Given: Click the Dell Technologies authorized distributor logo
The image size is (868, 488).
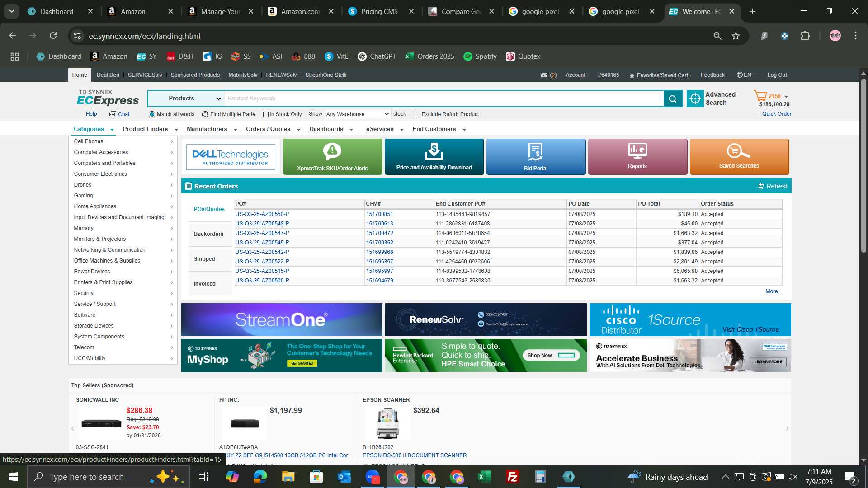Looking at the screenshot, I should pyautogui.click(x=231, y=157).
